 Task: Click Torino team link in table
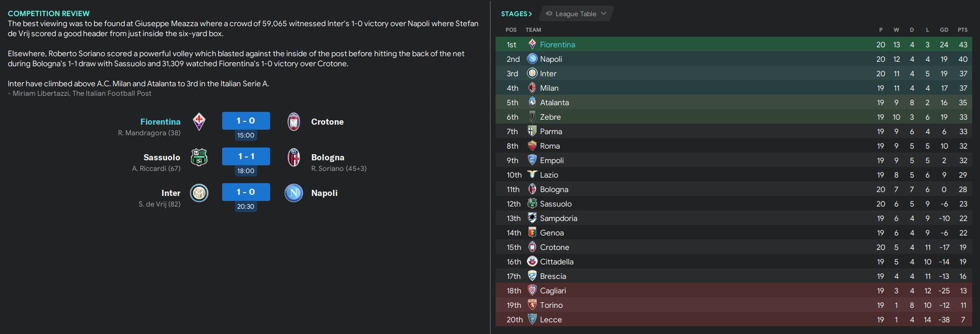(551, 305)
